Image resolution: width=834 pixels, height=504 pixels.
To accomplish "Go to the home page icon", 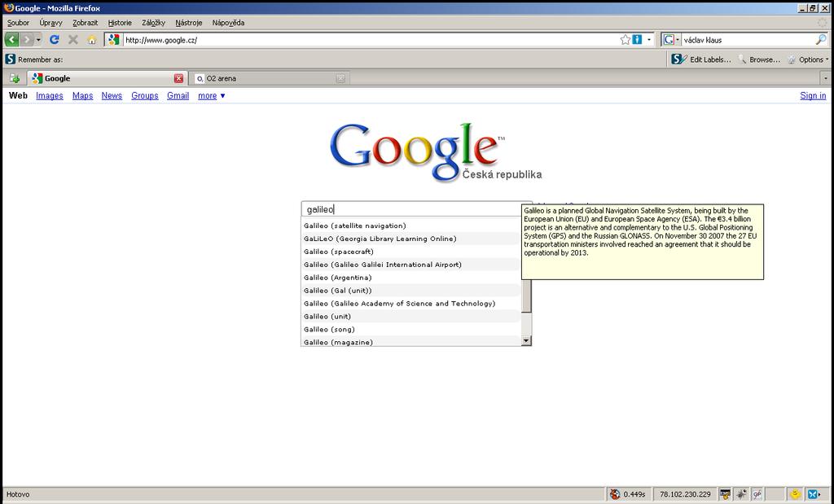I will coord(92,40).
